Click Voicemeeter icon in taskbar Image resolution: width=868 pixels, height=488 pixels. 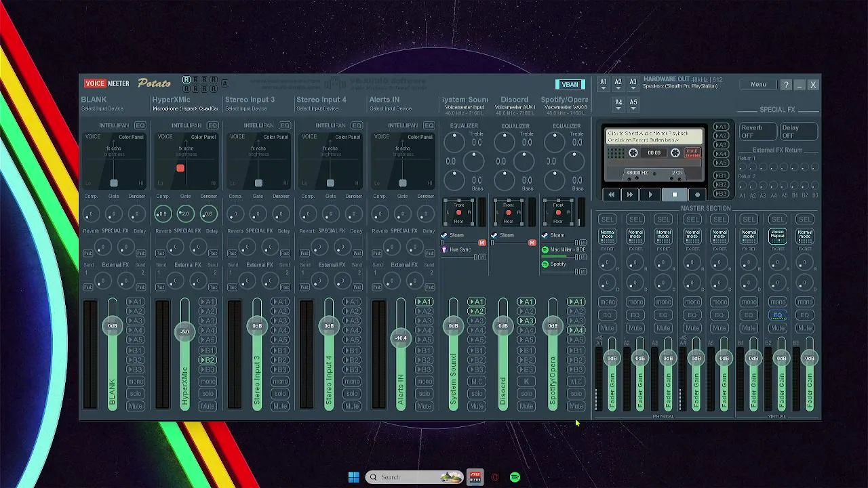click(475, 477)
